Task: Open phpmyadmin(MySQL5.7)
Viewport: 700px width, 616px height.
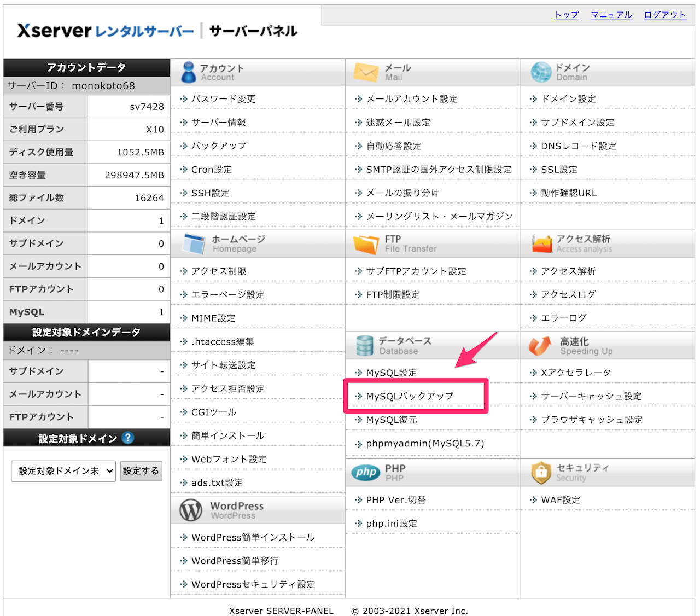Action: tap(425, 444)
